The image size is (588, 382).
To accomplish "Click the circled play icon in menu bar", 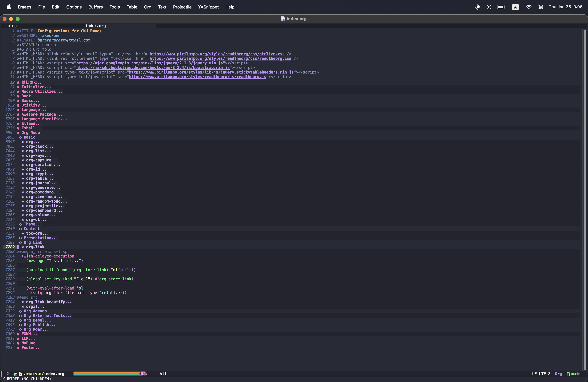I will coord(489,7).
